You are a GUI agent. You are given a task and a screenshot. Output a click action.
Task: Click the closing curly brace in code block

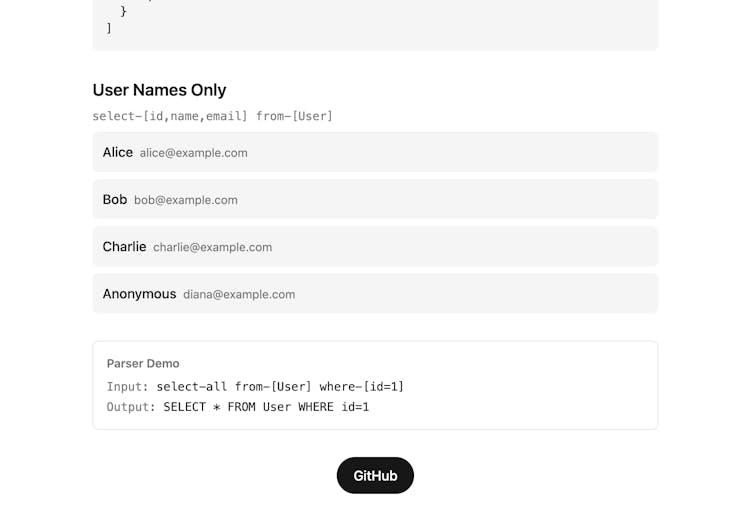tap(123, 11)
